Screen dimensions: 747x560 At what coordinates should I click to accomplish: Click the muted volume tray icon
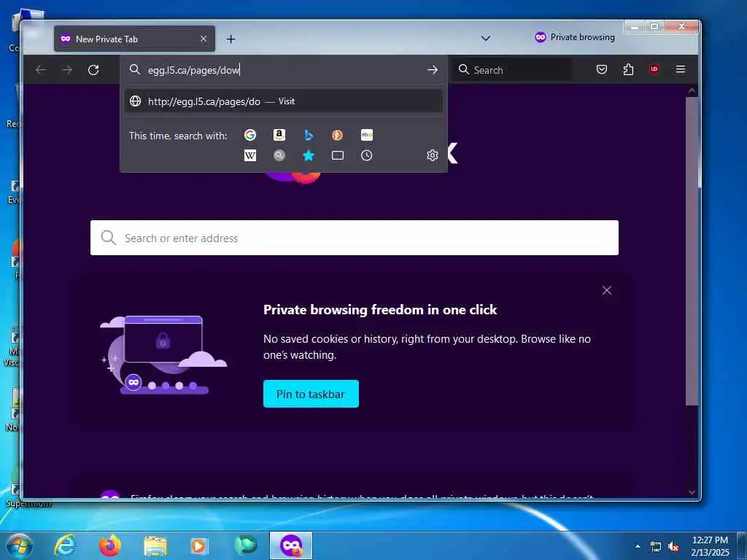[673, 547]
